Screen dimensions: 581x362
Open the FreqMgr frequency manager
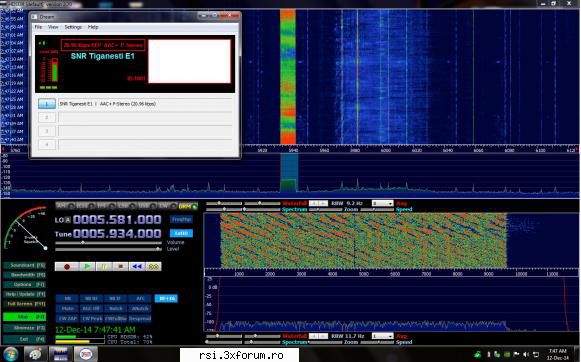pos(181,219)
